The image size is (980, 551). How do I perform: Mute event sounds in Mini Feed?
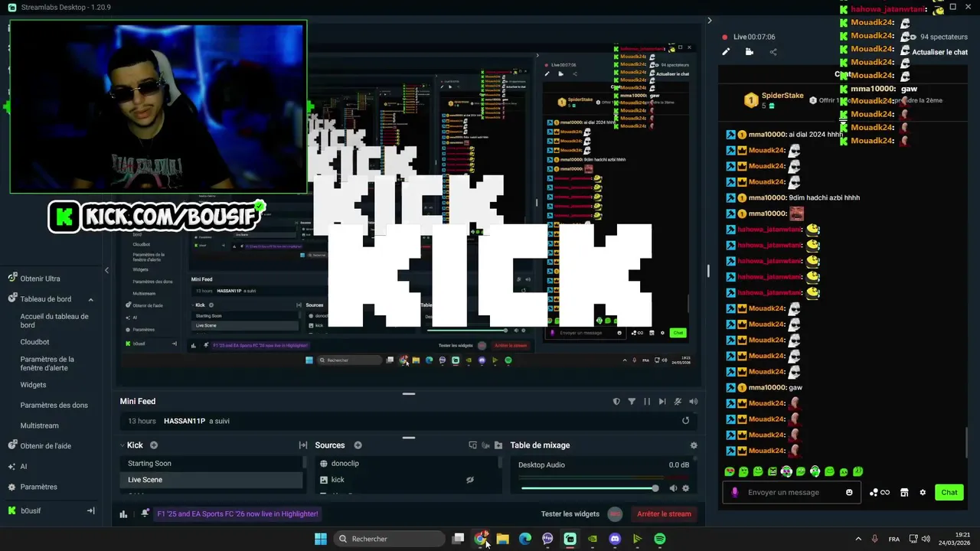click(x=693, y=401)
